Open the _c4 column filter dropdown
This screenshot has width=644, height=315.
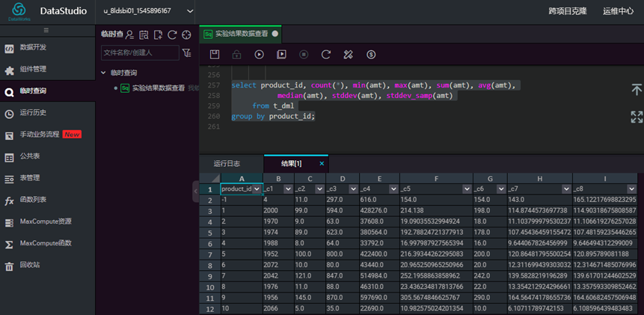pyautogui.click(x=393, y=189)
